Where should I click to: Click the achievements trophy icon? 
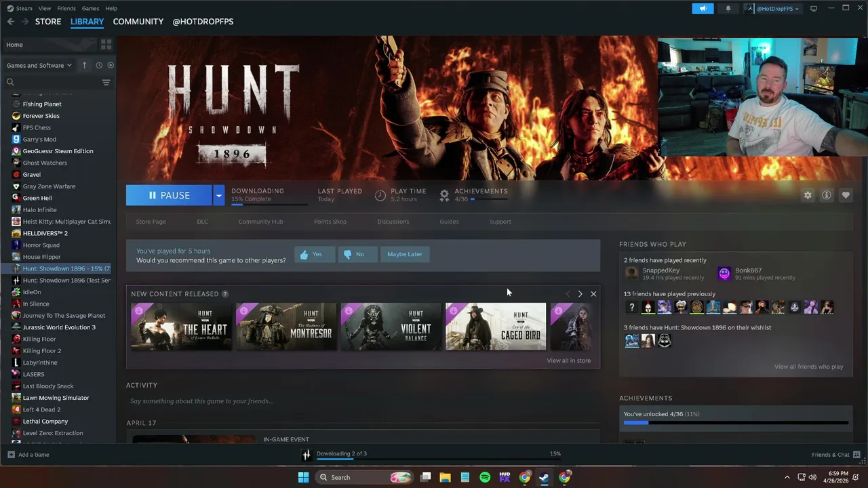pos(444,195)
